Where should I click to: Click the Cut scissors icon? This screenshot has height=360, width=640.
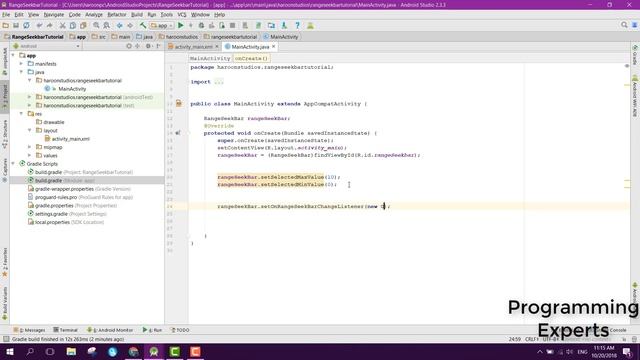tap(62, 25)
